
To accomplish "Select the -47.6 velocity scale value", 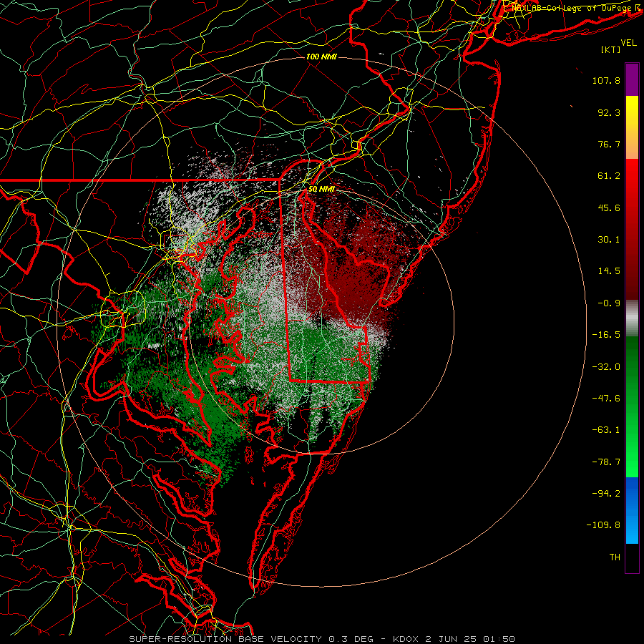I will (606, 399).
